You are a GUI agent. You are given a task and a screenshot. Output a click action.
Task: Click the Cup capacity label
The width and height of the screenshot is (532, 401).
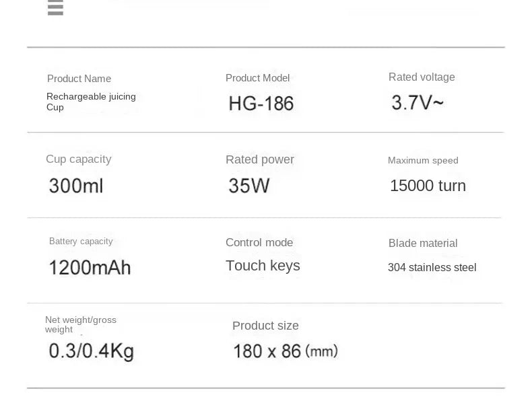pos(78,159)
